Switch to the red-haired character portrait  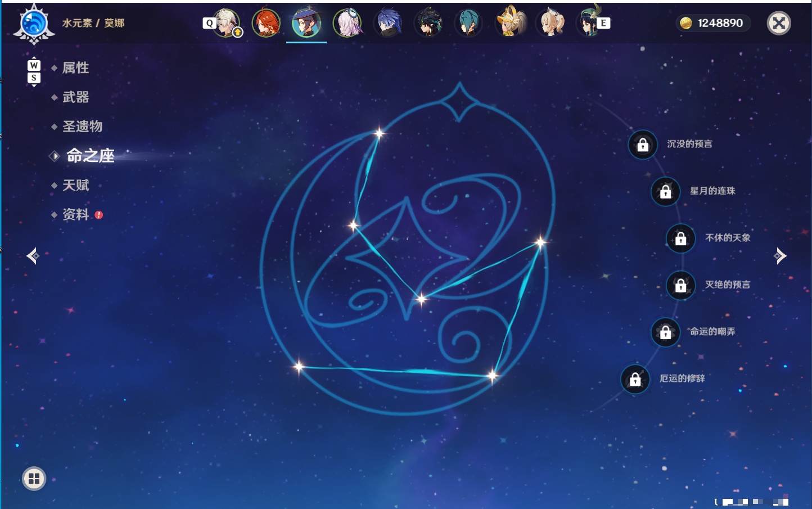(266, 23)
